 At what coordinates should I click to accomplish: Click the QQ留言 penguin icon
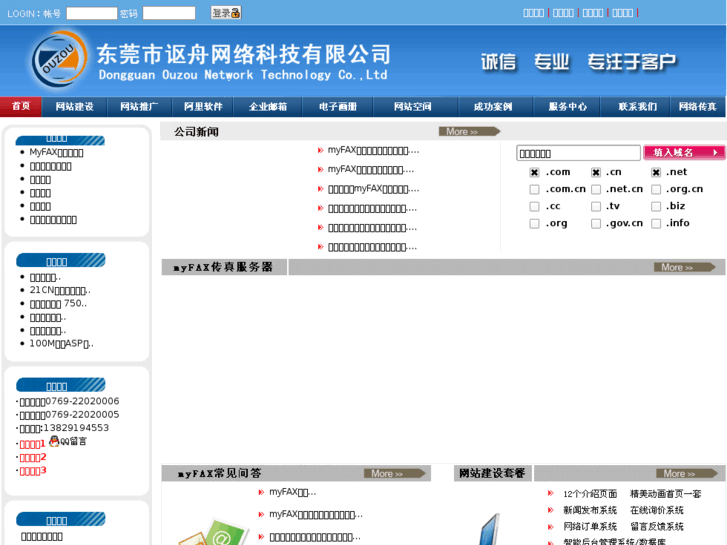click(x=54, y=441)
